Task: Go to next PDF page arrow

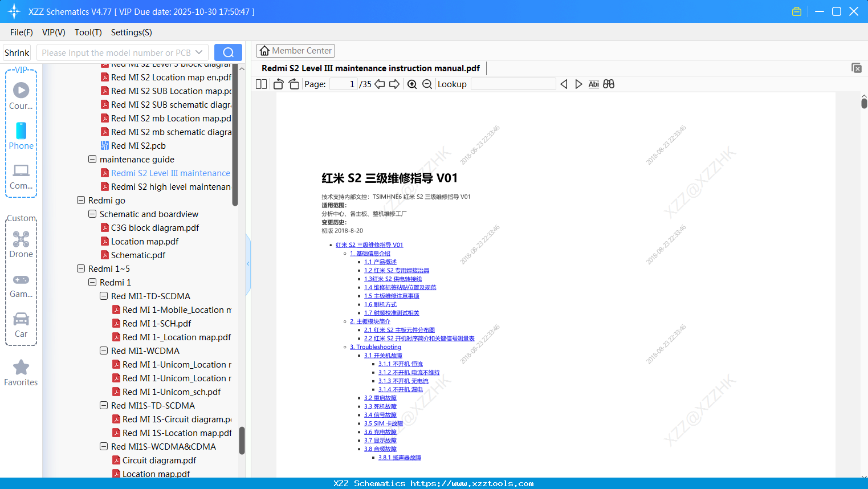Action: click(394, 84)
